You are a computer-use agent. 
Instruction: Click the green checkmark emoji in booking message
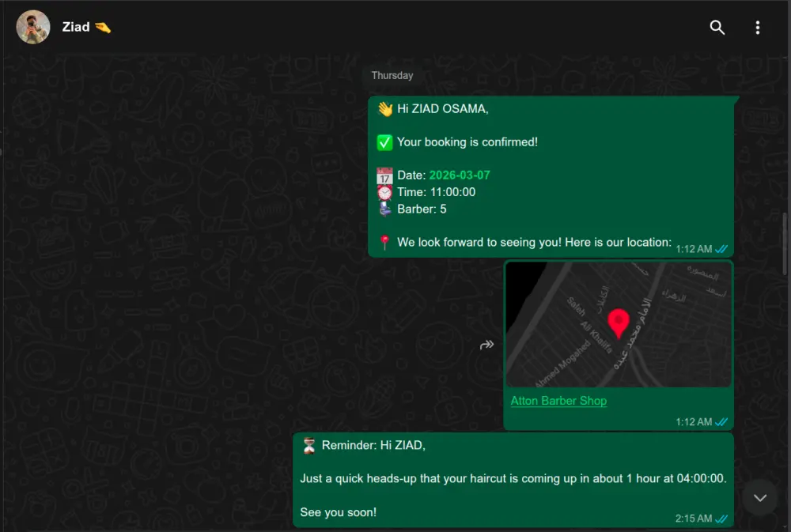tap(384, 142)
